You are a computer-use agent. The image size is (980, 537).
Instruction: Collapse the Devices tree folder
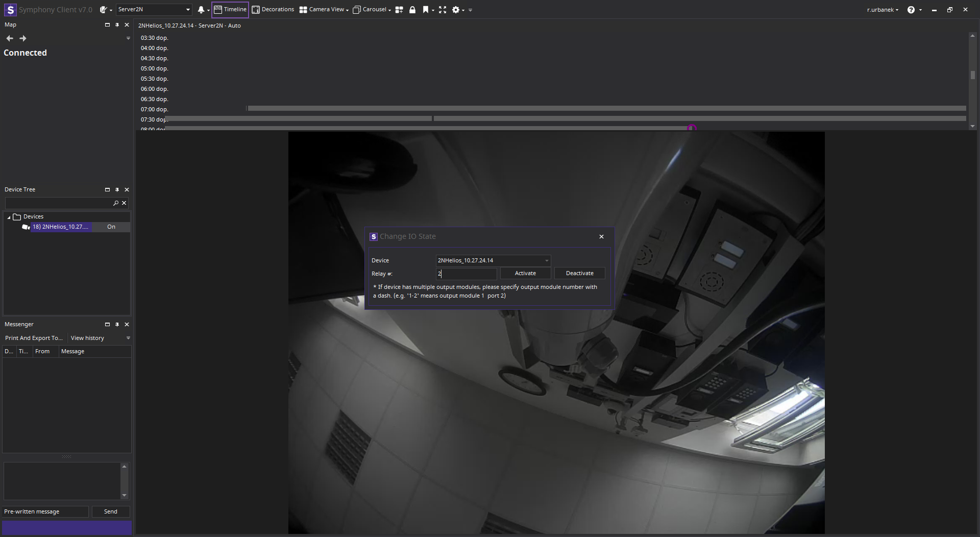pos(9,217)
